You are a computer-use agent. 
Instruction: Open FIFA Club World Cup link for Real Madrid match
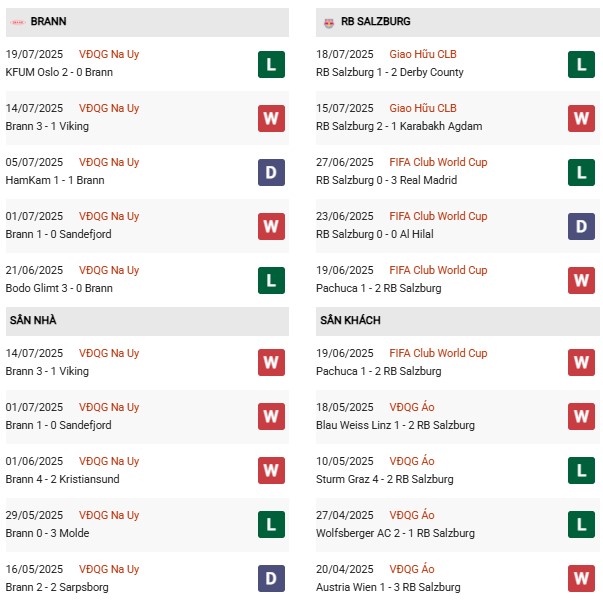tap(437, 162)
